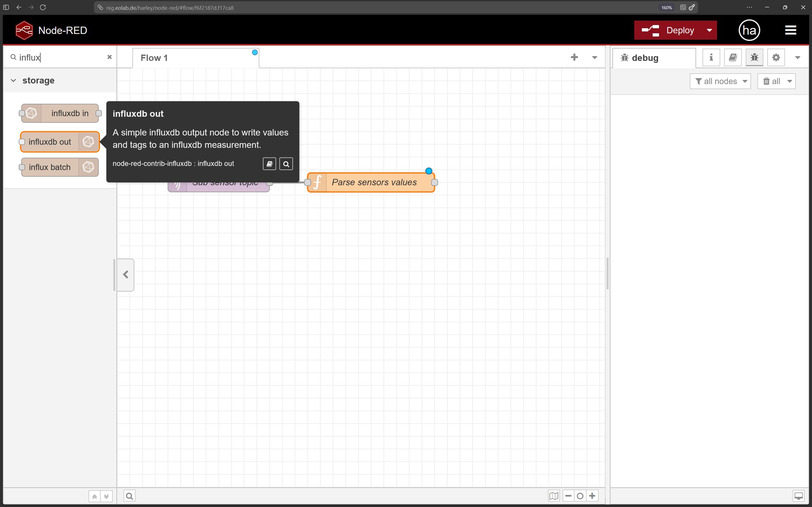Reload the browser page

pos(43,7)
